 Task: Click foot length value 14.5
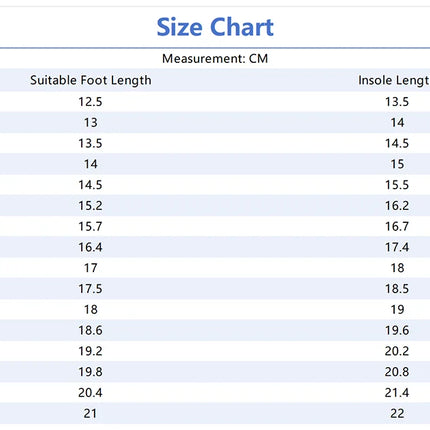[x=90, y=185]
